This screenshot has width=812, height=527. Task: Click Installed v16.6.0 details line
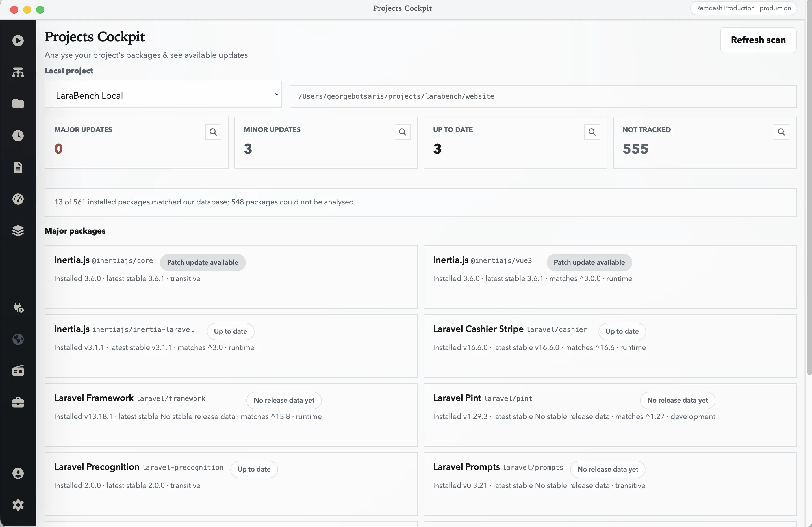click(x=539, y=348)
